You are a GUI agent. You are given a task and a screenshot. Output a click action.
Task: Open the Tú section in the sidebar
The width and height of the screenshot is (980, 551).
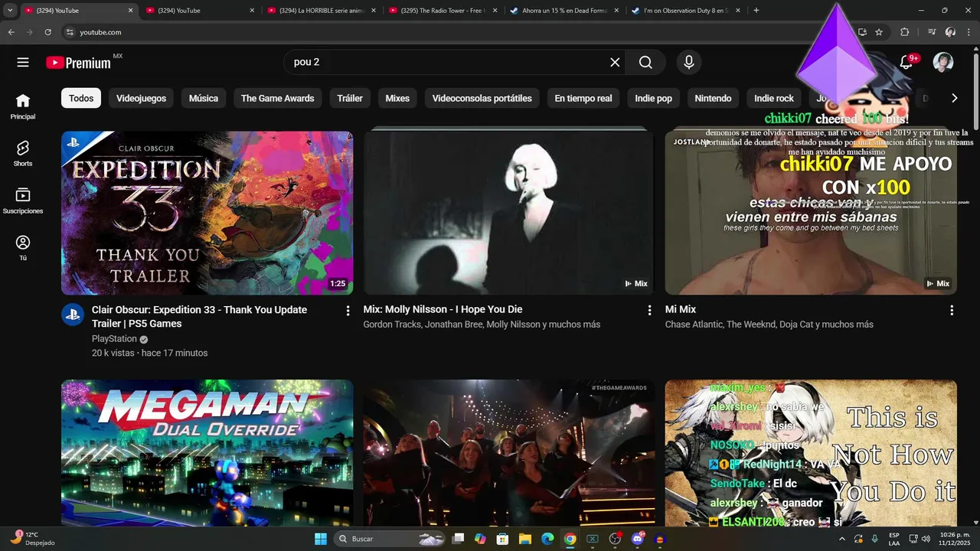[23, 248]
